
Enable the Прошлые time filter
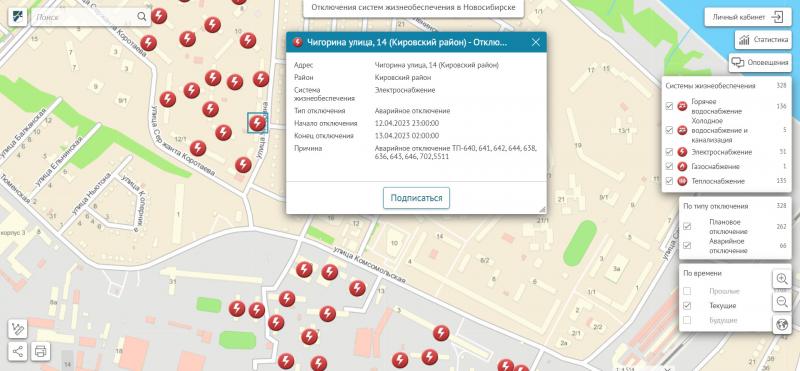point(687,291)
